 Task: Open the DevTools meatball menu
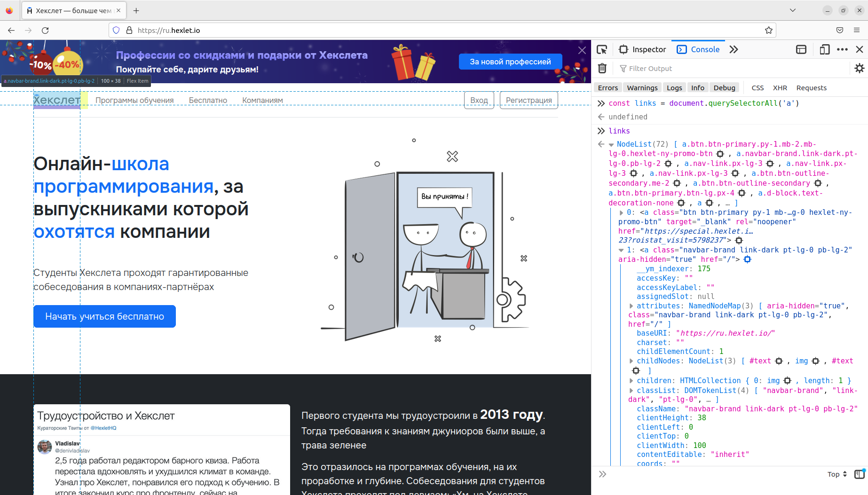click(842, 49)
